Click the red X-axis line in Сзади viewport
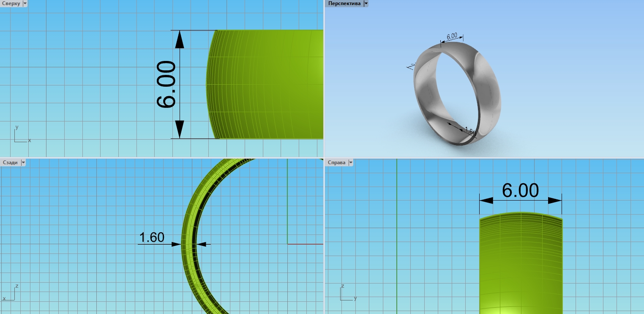This screenshot has width=644, height=314. pyautogui.click(x=304, y=244)
